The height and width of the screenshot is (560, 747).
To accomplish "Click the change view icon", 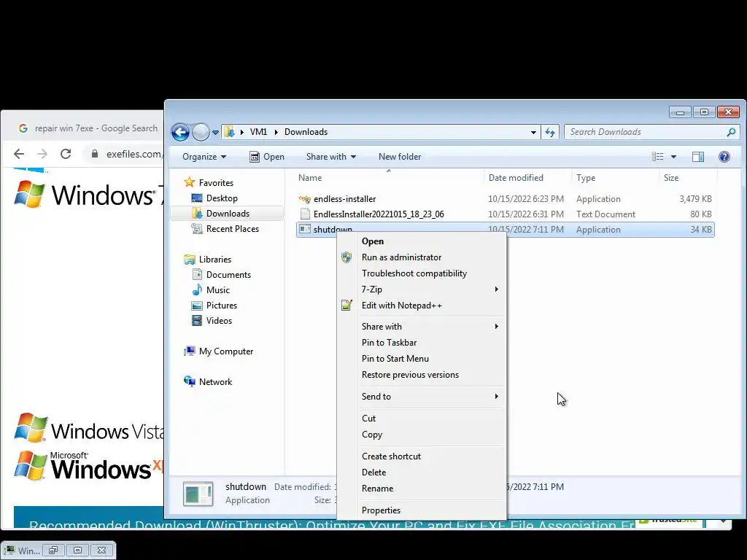I will pyautogui.click(x=658, y=157).
